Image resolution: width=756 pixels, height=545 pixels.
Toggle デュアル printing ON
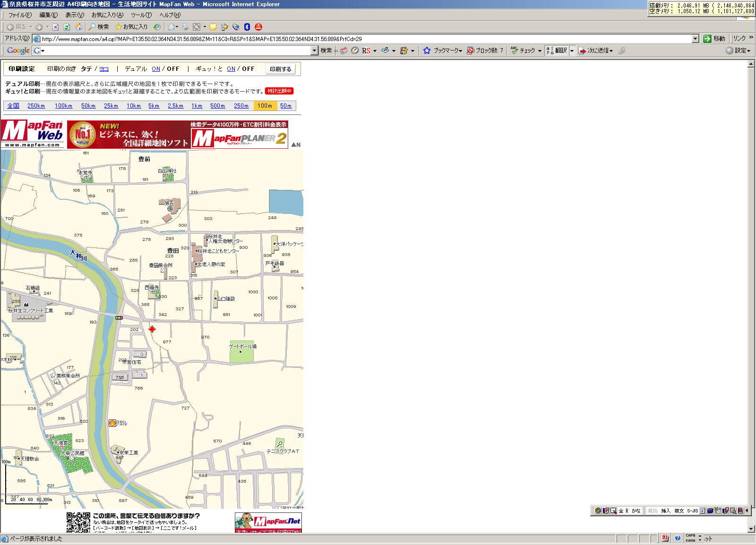pos(156,69)
